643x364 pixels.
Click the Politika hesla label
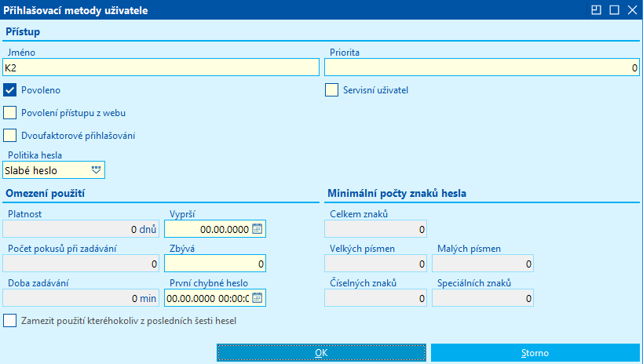[35, 155]
